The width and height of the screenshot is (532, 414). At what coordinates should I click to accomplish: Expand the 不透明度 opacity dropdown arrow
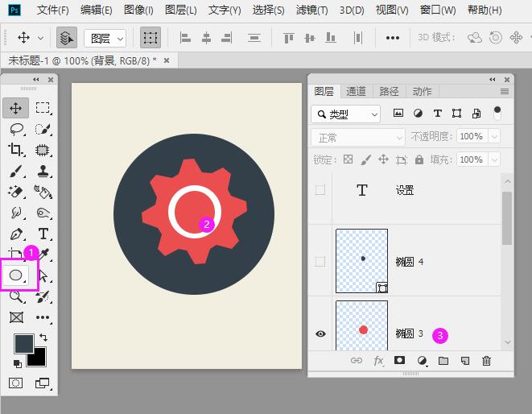tap(494, 137)
